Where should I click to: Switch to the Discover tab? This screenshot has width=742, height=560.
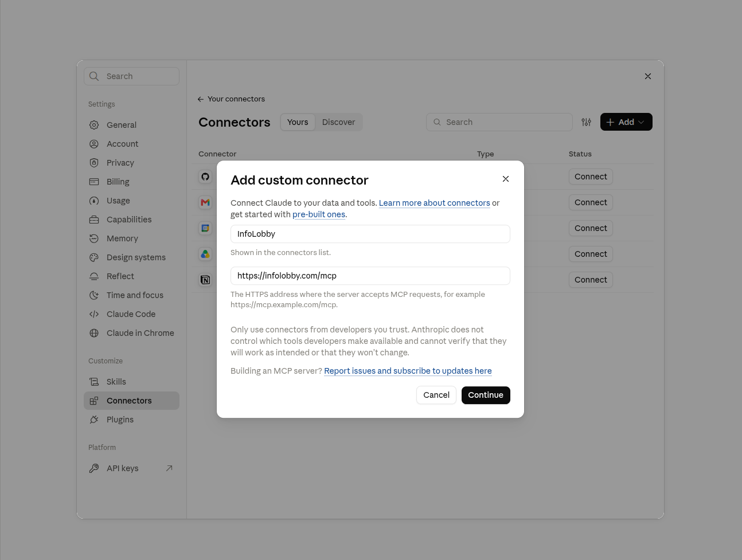coord(338,122)
